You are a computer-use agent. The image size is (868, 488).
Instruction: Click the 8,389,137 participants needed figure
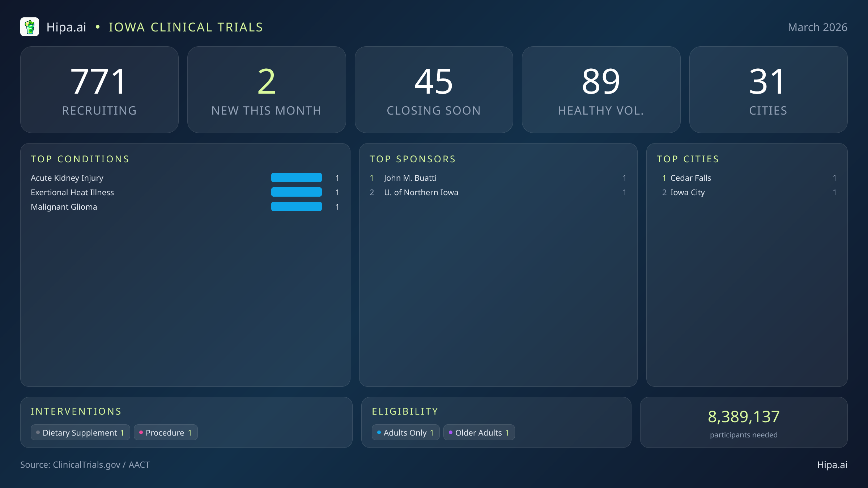[744, 417]
